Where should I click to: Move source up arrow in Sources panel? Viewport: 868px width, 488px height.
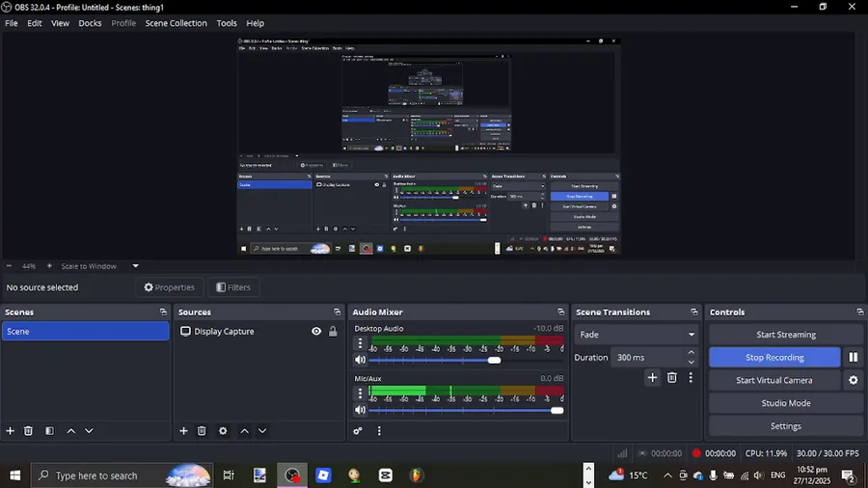point(244,430)
